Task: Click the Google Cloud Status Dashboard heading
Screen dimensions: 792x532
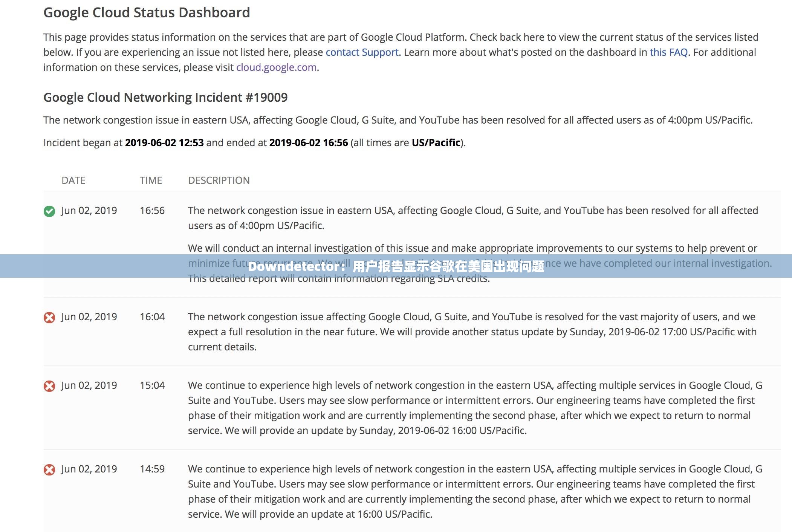Action: pyautogui.click(x=147, y=13)
